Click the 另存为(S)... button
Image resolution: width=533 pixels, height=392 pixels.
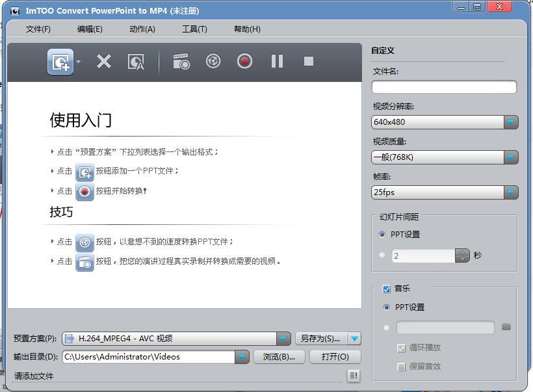tap(321, 339)
